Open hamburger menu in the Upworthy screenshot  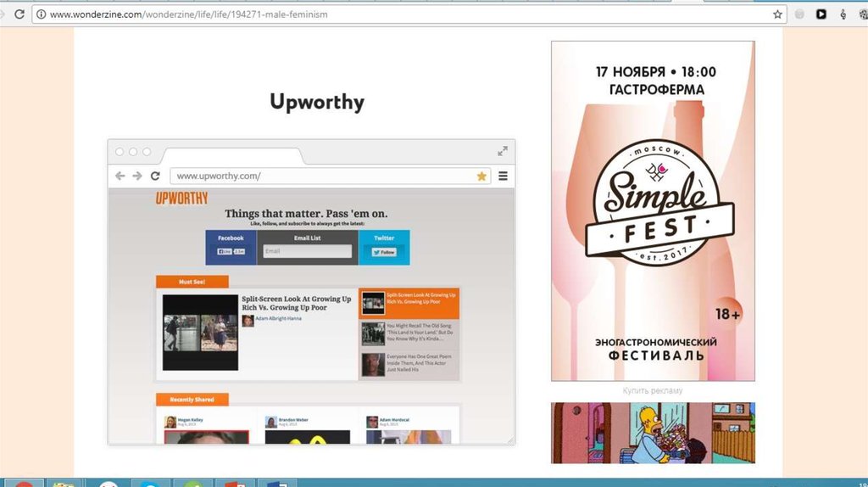(504, 176)
